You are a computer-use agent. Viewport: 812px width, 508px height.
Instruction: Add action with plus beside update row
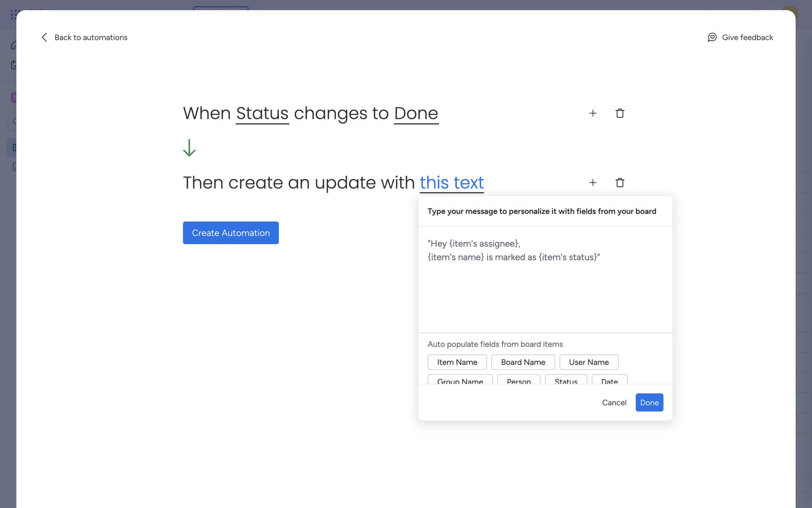tap(593, 182)
